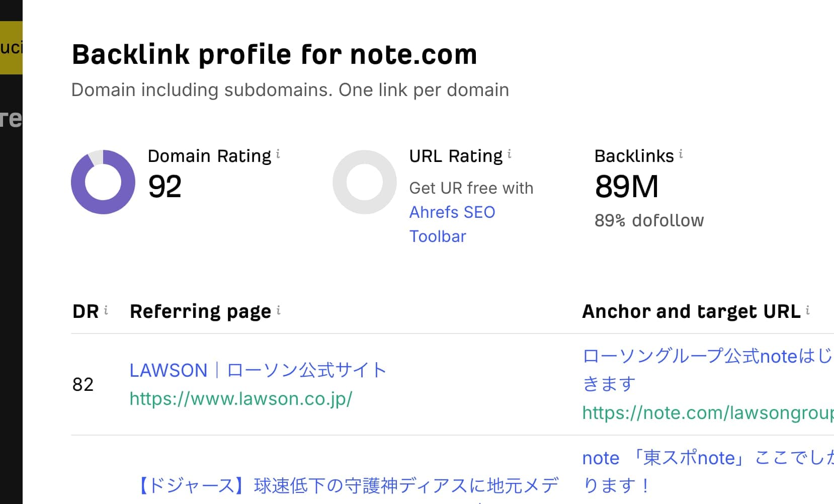
Task: Click the info icon by DR column header
Action: click(106, 310)
